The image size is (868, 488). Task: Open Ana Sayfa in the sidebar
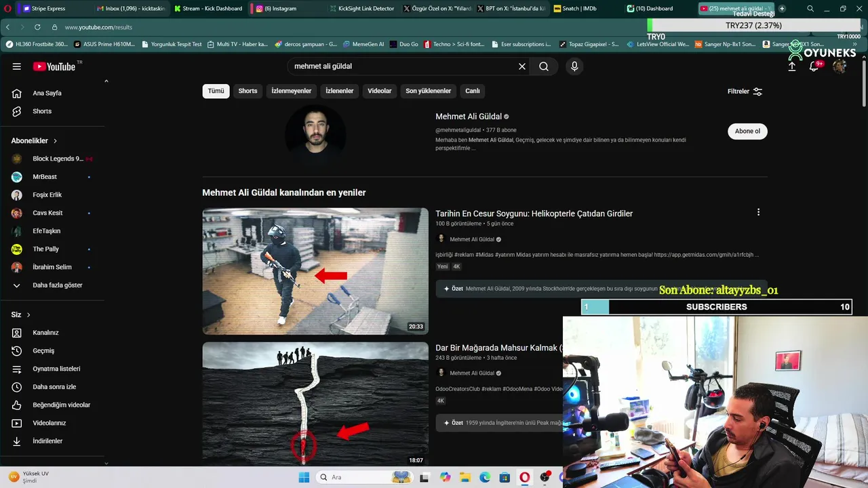52,93
